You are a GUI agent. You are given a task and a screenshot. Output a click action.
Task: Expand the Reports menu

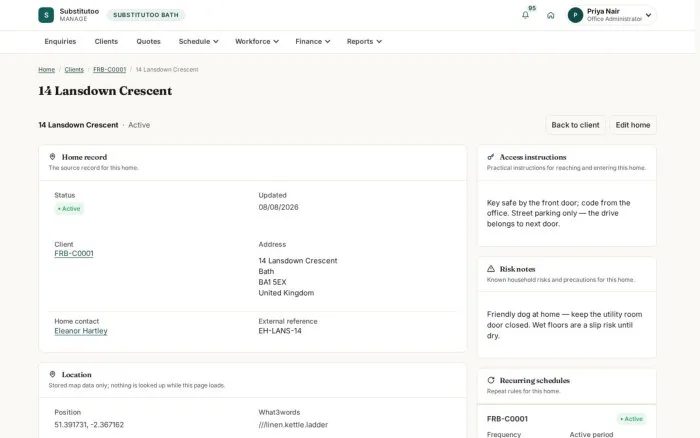pyautogui.click(x=364, y=42)
